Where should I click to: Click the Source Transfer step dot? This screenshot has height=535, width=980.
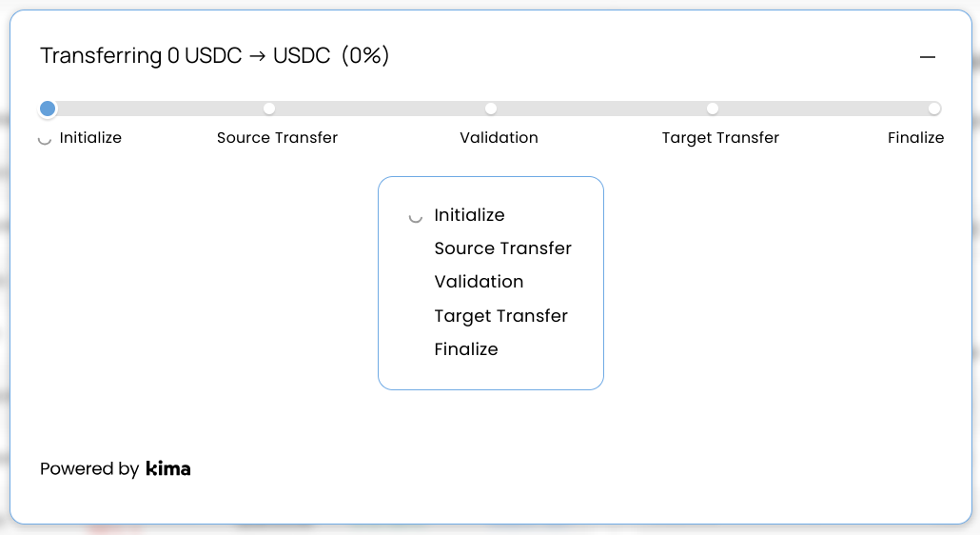point(269,109)
